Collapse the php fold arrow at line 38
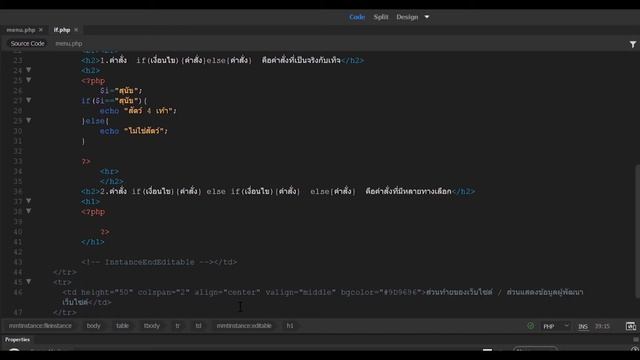 coord(29,211)
